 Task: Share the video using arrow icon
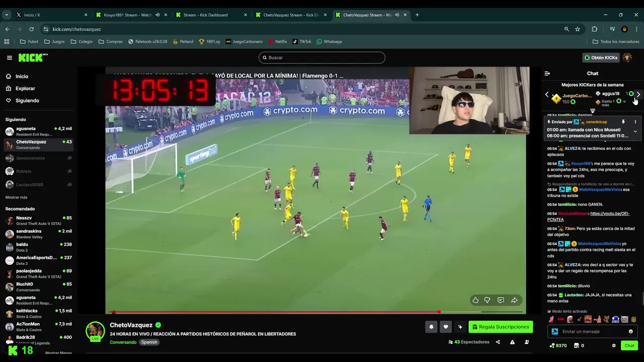(x=514, y=300)
